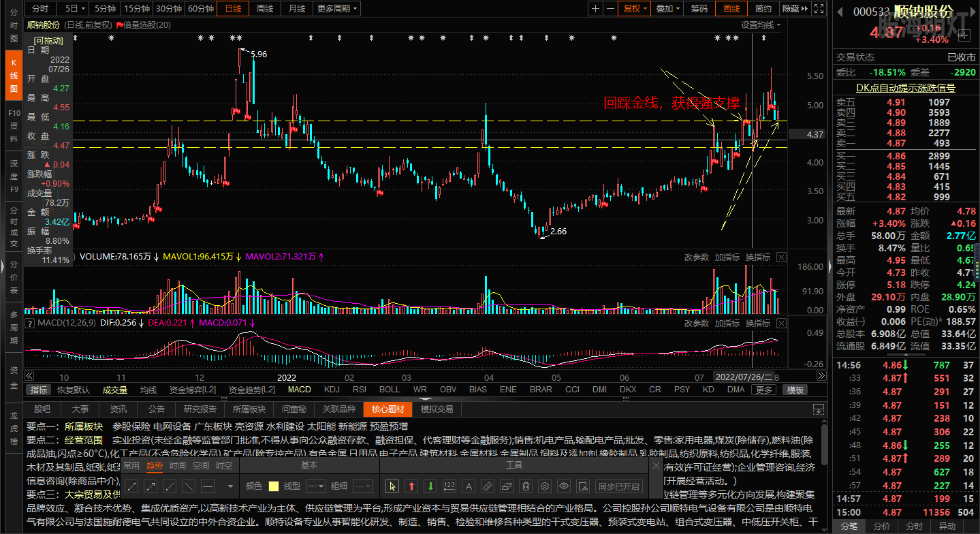980x534 pixels.
Task: Select the text annotation A tool
Action: (469, 486)
